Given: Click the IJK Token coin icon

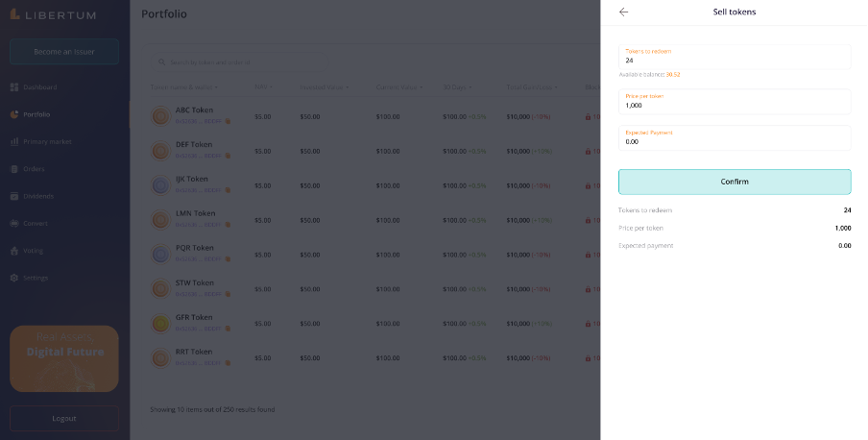Looking at the screenshot, I should pyautogui.click(x=161, y=184).
